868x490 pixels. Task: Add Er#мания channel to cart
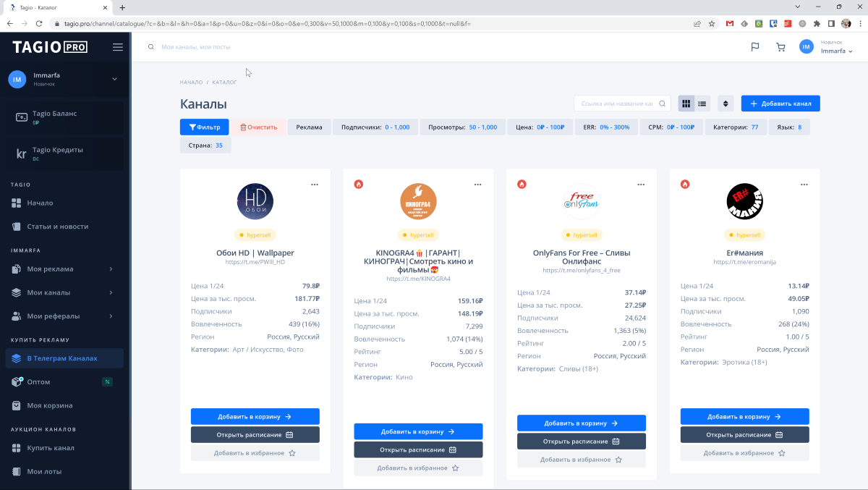[x=745, y=417]
